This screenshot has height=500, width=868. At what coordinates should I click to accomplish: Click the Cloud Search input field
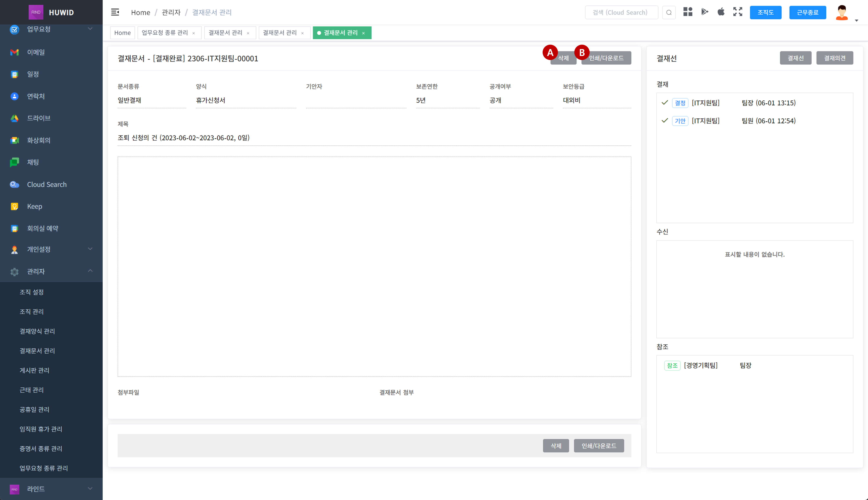click(621, 12)
